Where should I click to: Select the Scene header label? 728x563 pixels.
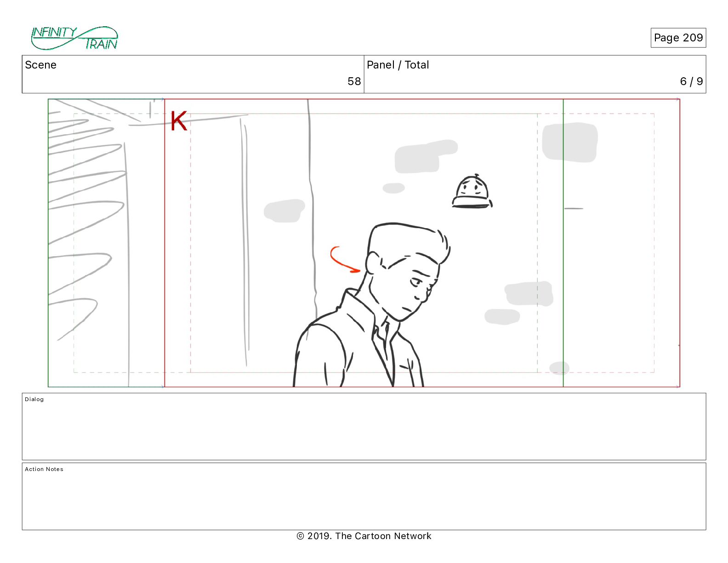click(x=41, y=65)
